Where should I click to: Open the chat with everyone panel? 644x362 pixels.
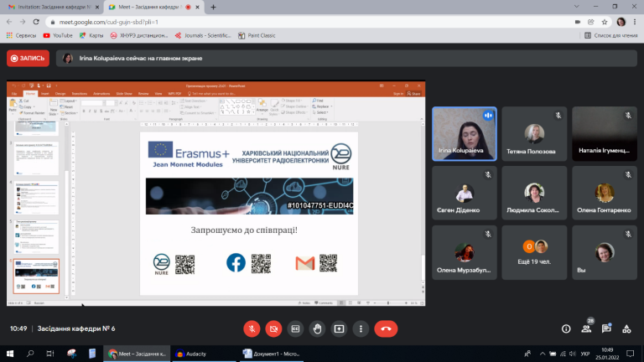click(x=606, y=328)
